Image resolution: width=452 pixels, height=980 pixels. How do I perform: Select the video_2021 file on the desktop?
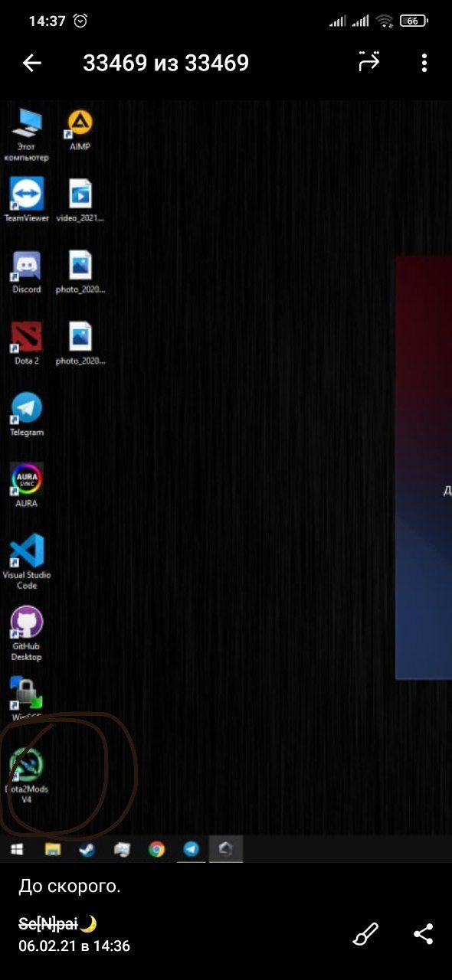pyautogui.click(x=80, y=200)
